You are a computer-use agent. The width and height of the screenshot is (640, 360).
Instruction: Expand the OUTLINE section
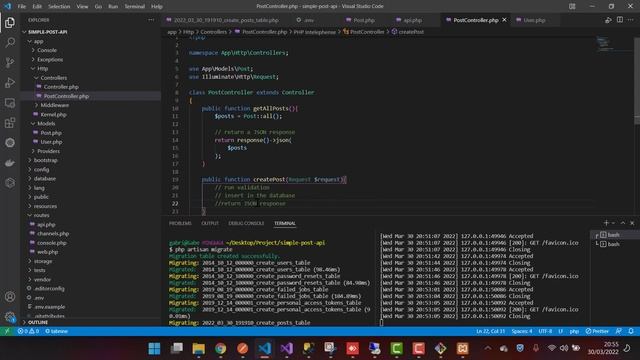point(37,322)
